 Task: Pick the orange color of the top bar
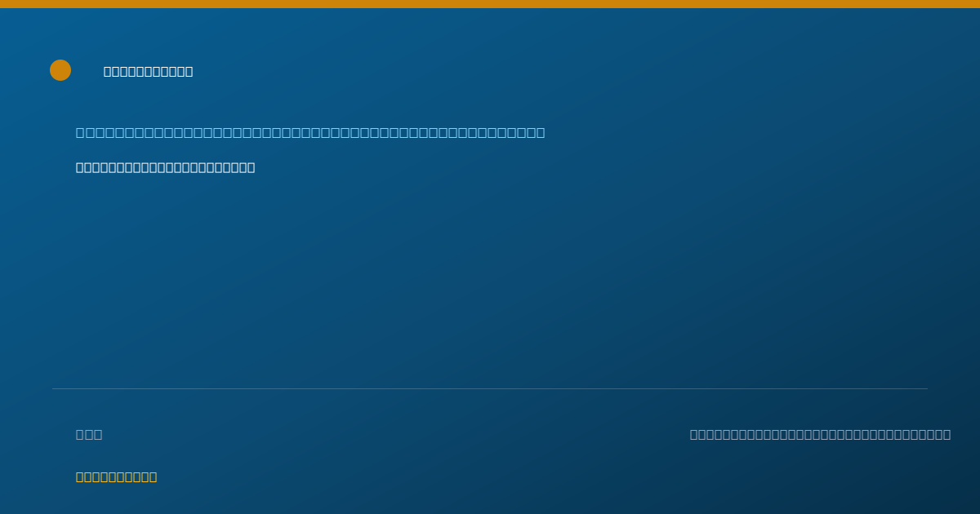pos(490,4)
